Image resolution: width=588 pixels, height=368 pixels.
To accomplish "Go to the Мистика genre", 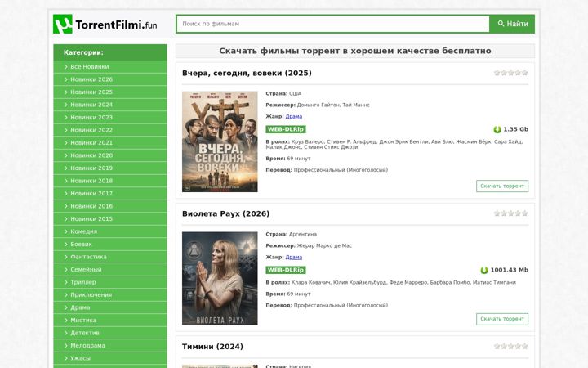I will pos(110,321).
